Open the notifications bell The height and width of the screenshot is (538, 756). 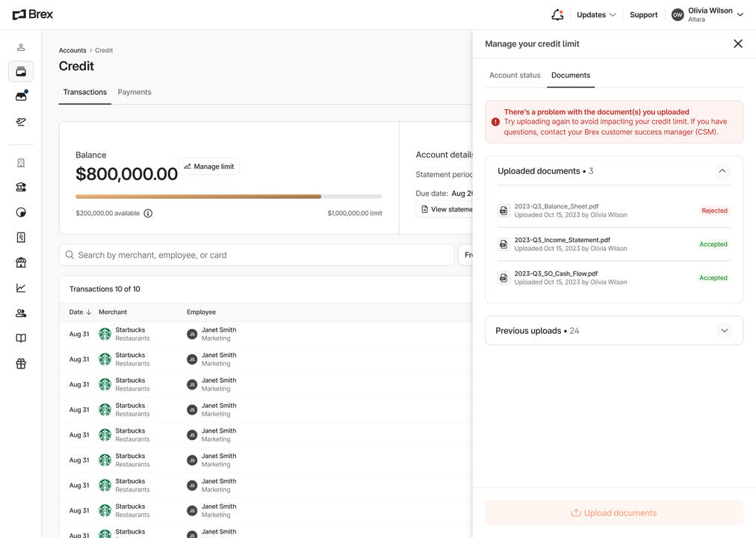(x=557, y=14)
